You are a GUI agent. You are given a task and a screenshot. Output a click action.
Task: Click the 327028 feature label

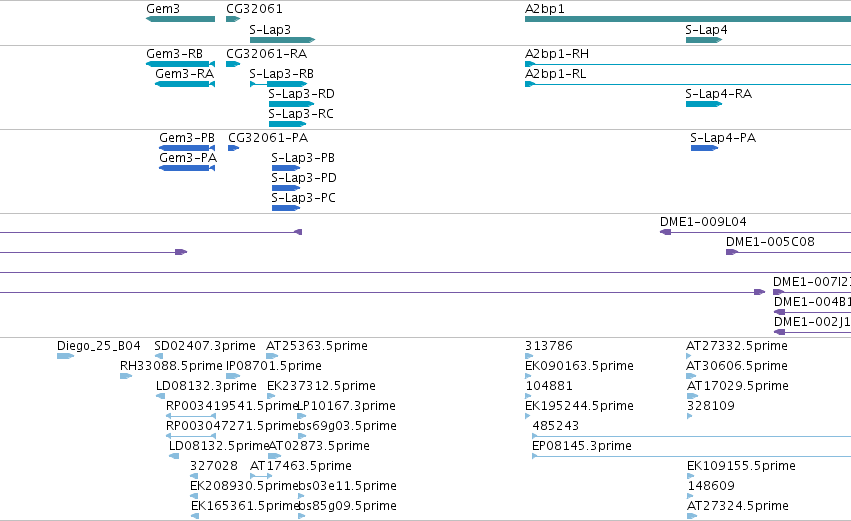[214, 466]
